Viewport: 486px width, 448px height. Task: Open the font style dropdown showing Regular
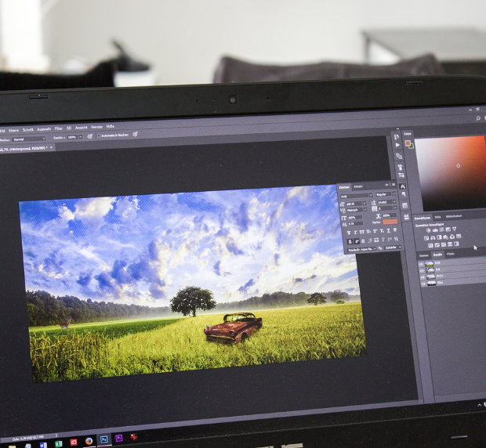click(386, 193)
